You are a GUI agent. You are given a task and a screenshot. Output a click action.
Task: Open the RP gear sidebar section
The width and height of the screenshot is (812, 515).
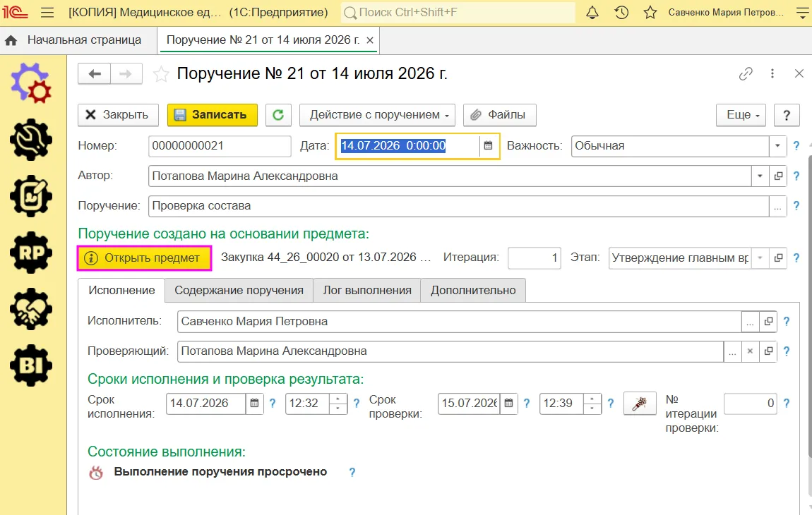(x=31, y=253)
